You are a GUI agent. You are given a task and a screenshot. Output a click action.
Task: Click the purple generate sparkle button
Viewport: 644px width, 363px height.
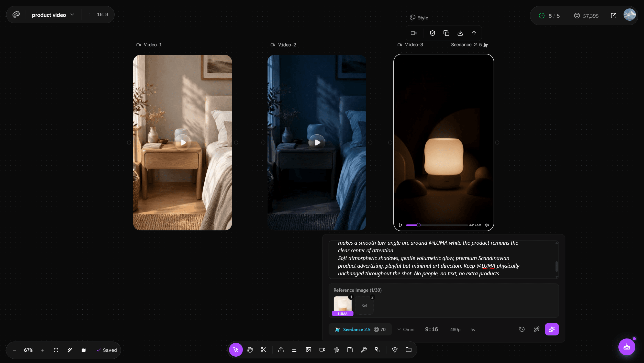[552, 329]
